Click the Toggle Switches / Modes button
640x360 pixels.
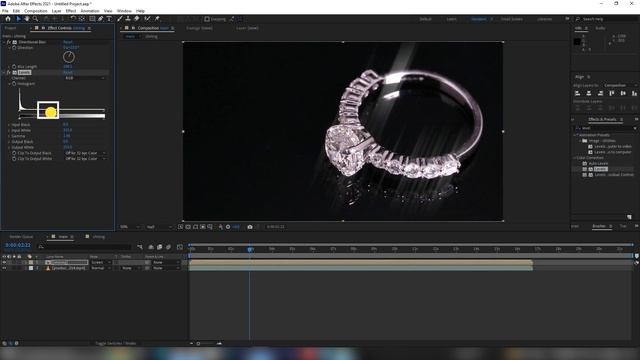point(116,344)
